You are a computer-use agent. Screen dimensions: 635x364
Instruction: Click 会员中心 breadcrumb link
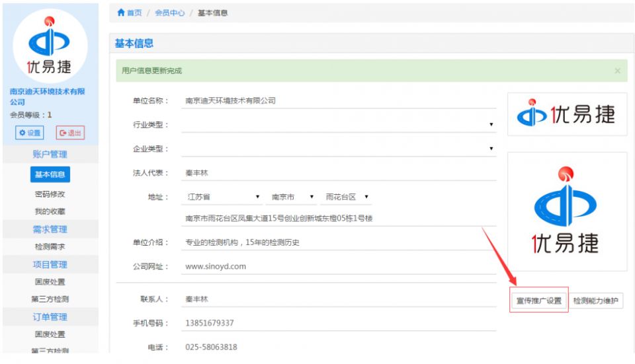pos(169,13)
